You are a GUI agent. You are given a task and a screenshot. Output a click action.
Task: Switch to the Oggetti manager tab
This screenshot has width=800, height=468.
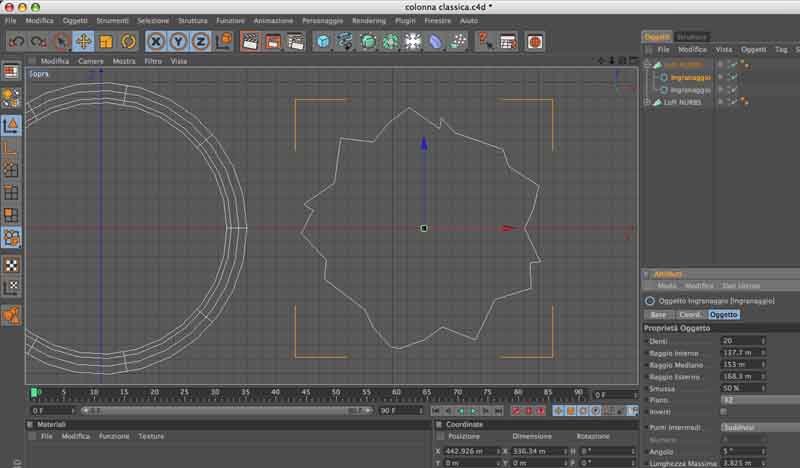(x=657, y=37)
